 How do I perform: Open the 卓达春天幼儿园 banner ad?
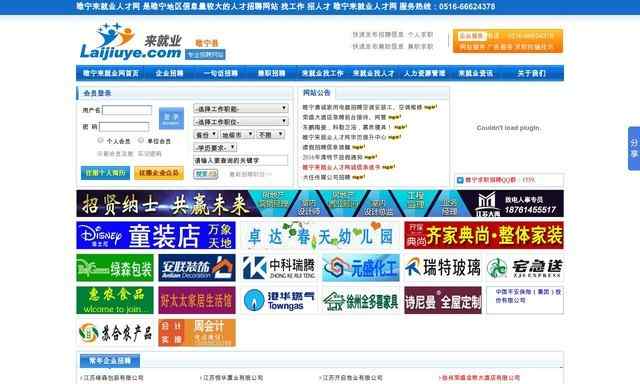coord(320,235)
